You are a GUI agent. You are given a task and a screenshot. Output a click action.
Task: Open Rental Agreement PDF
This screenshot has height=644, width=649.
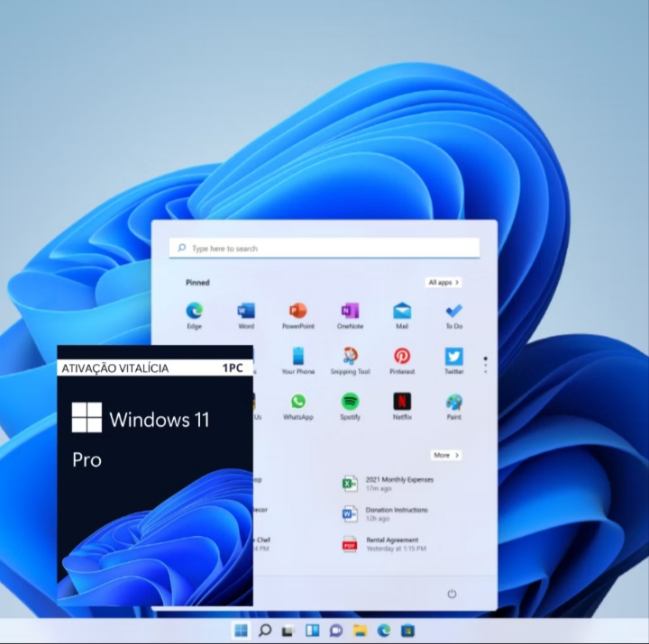(x=384, y=544)
